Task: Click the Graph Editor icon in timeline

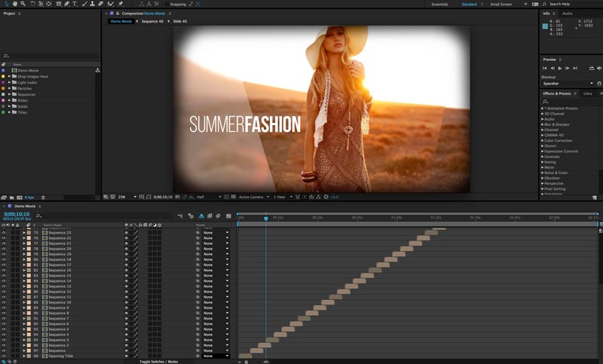Action: [x=228, y=216]
